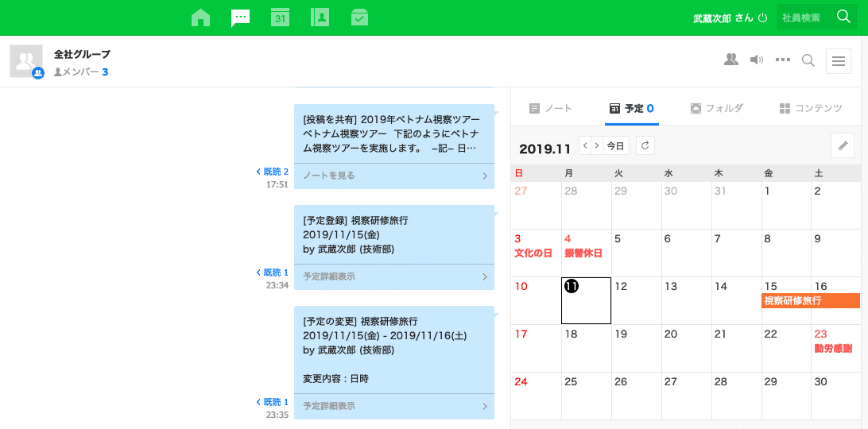Switch to the 予定 tab
Image resolution: width=868 pixels, height=429 pixels.
[632, 109]
